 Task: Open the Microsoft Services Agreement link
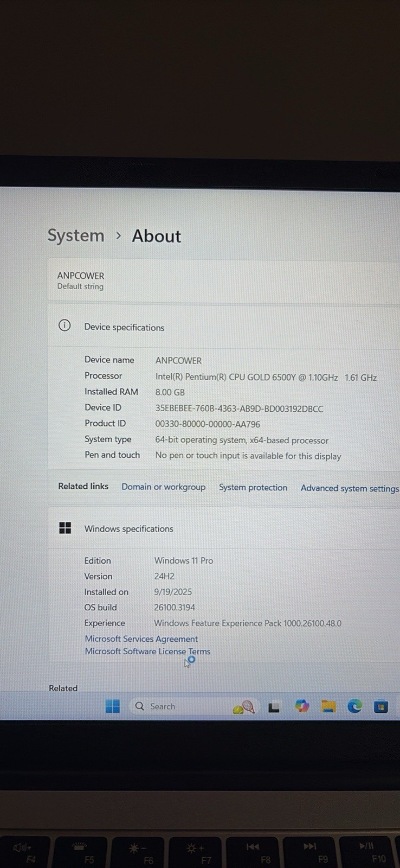point(141,639)
